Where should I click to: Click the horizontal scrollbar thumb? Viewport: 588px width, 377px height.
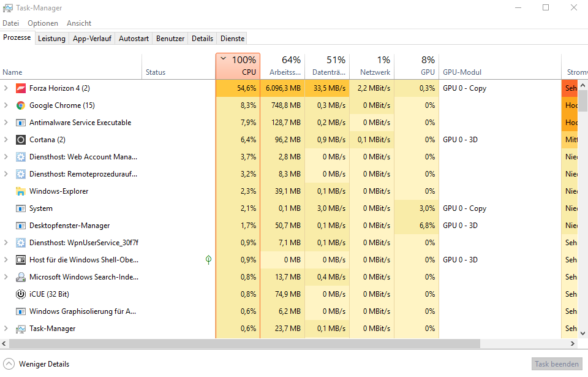tap(244, 343)
